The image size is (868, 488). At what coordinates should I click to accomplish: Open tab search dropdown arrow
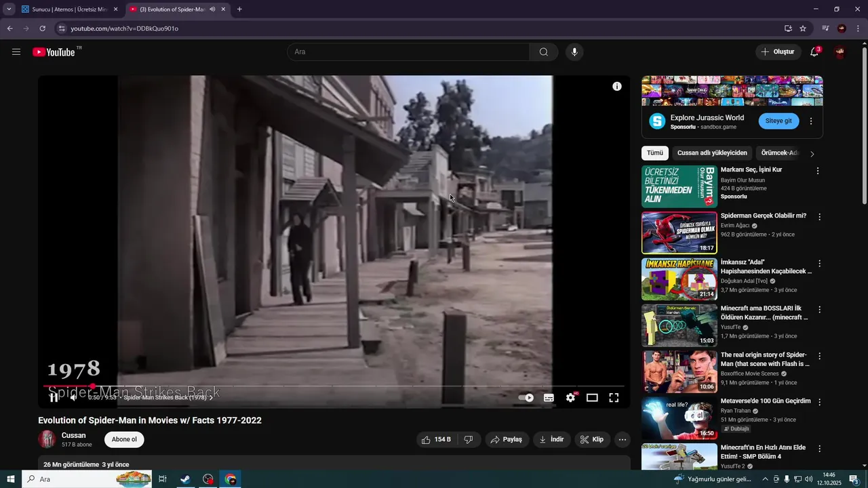[x=9, y=9]
